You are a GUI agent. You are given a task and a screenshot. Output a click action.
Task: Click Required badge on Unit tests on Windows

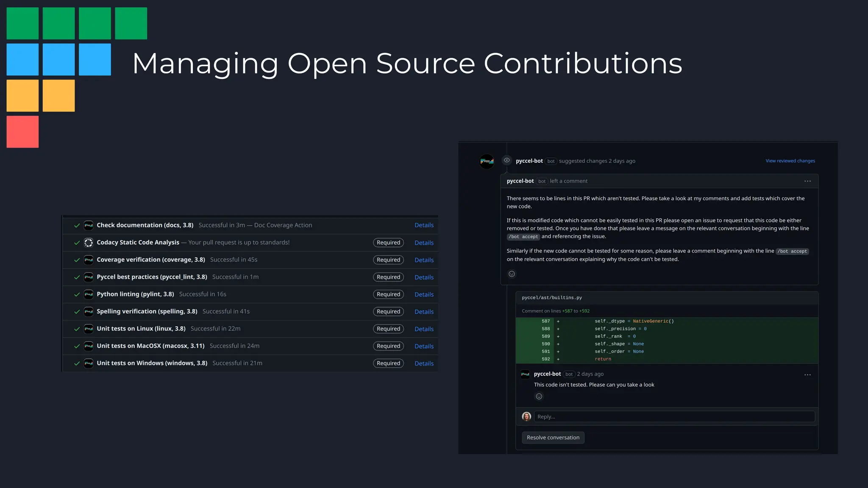click(388, 363)
